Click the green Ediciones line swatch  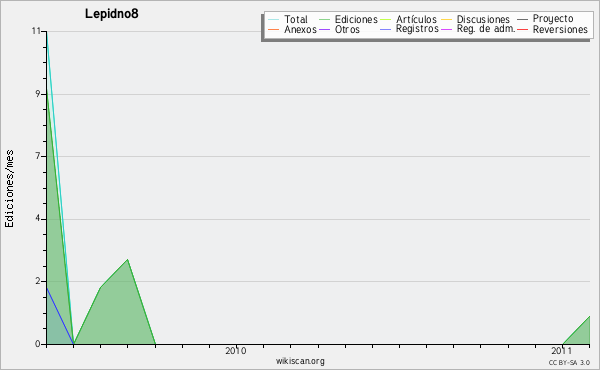click(324, 20)
